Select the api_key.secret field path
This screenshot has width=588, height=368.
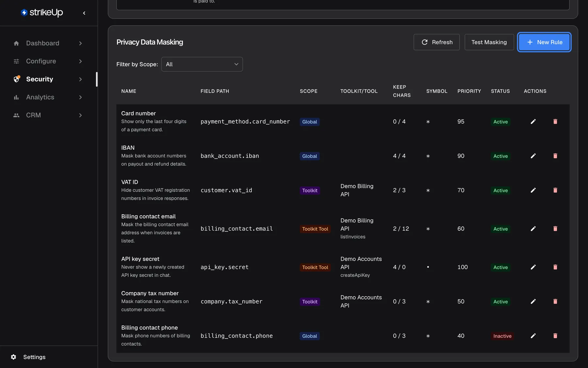pyautogui.click(x=224, y=267)
